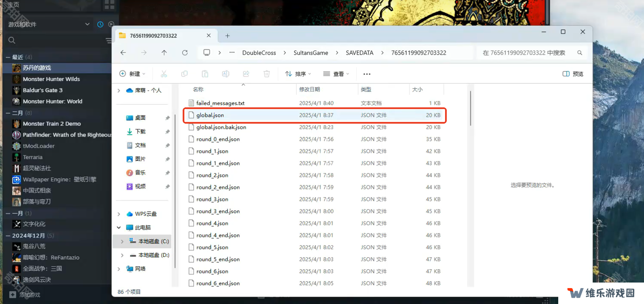Screen dimensions: 644x304
Task: Click the Delete trash icon
Action: click(x=267, y=74)
